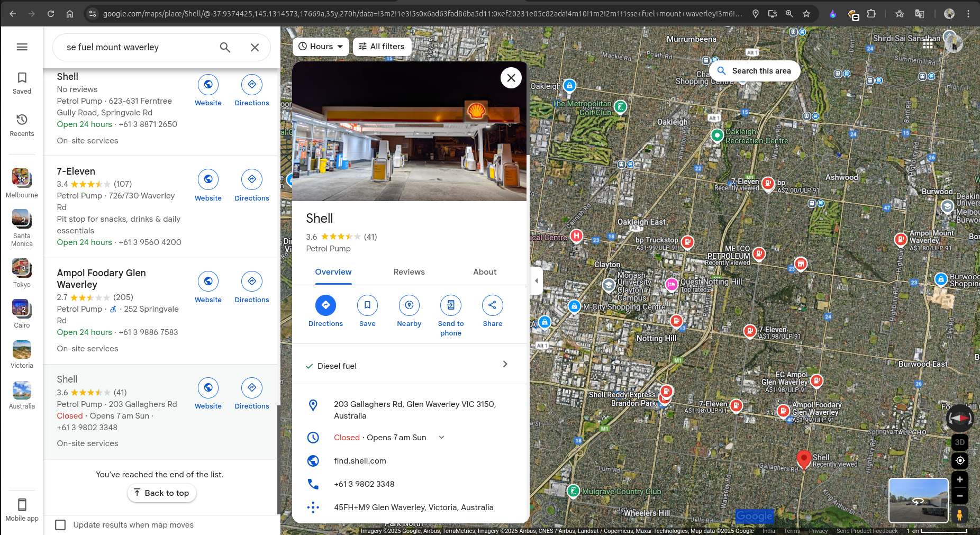Open Recents in the sidebar
This screenshot has height=535, width=980.
pyautogui.click(x=22, y=125)
